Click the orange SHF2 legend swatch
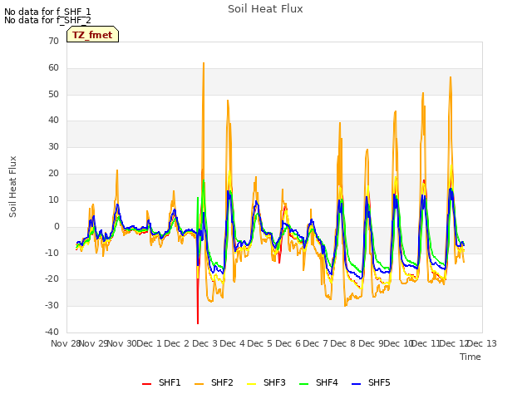This screenshot has height=399, width=532. pyautogui.click(x=199, y=383)
